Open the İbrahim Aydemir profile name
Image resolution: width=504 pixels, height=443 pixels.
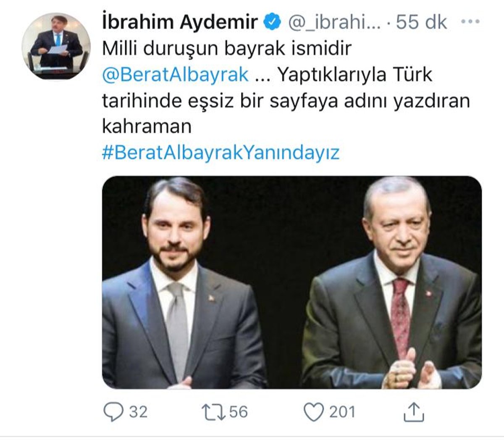[180, 22]
